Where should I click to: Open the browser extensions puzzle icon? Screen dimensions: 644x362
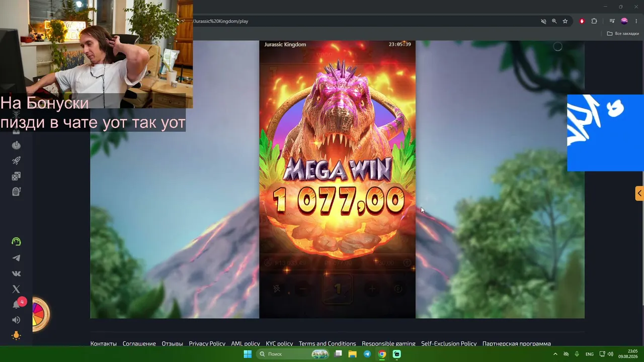(x=594, y=21)
